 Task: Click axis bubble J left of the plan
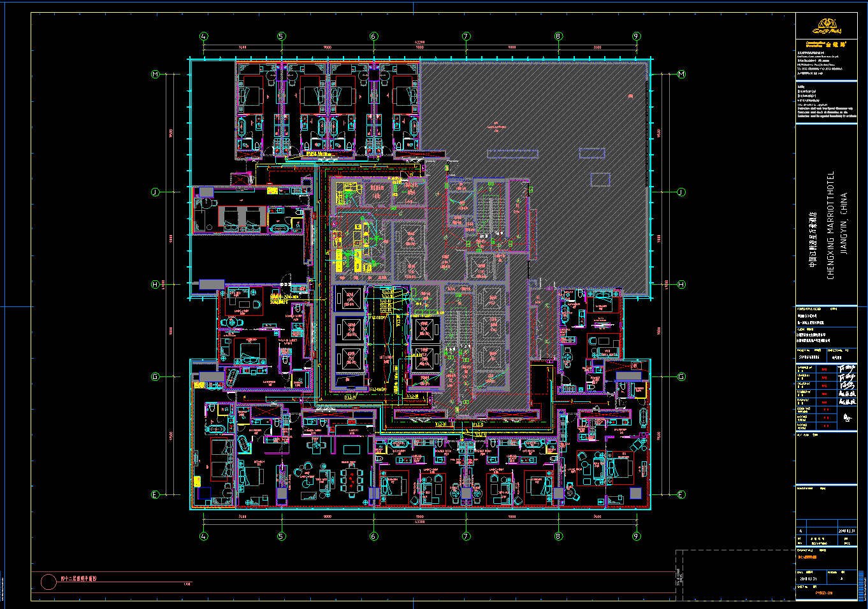pyautogui.click(x=155, y=192)
